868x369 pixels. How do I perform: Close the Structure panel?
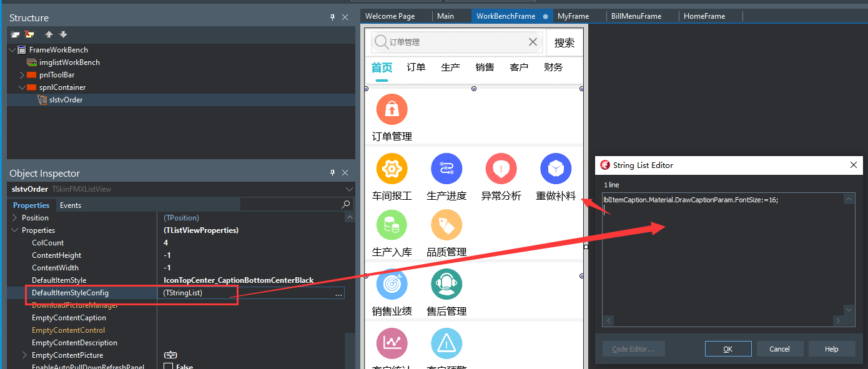[x=345, y=17]
